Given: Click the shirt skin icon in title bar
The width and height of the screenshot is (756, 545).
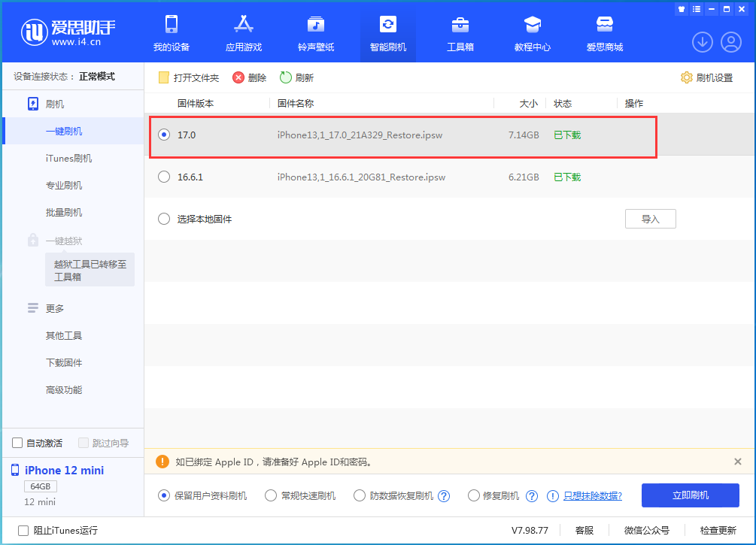Looking at the screenshot, I should 682,9.
